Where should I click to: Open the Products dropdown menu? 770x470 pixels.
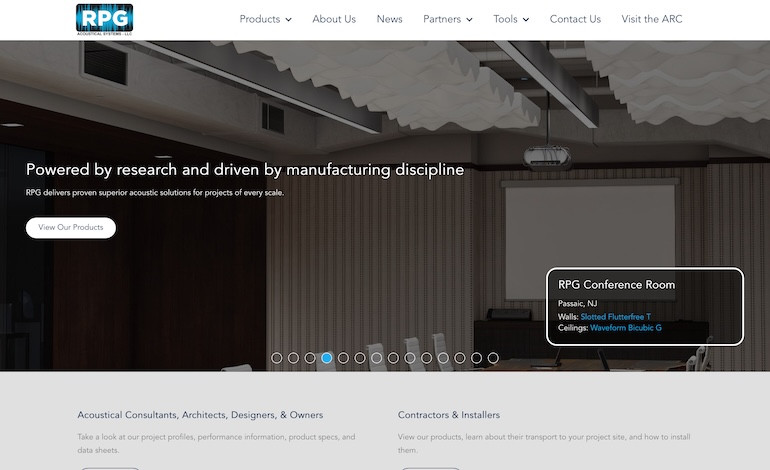coord(265,19)
